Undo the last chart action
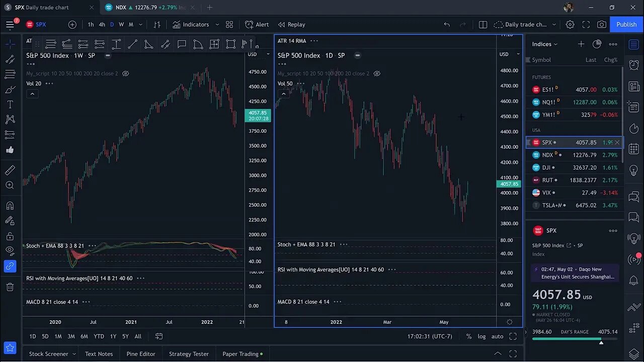 pyautogui.click(x=447, y=24)
